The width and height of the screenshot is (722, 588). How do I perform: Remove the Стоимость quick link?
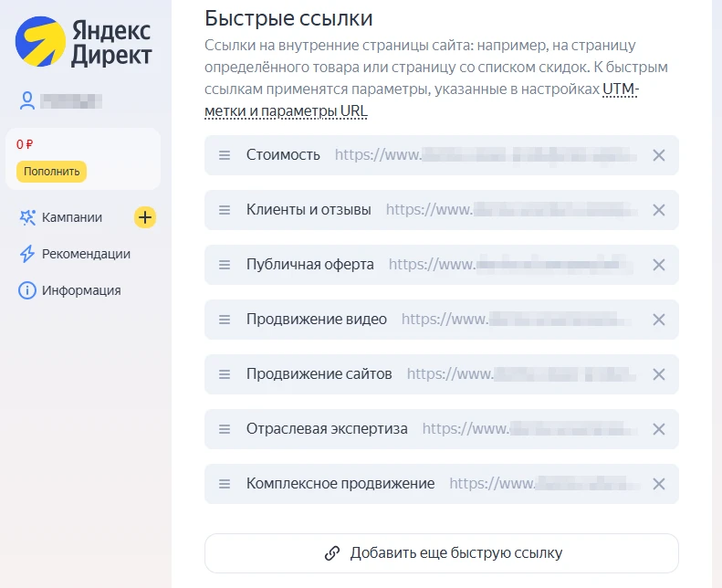pyautogui.click(x=659, y=155)
